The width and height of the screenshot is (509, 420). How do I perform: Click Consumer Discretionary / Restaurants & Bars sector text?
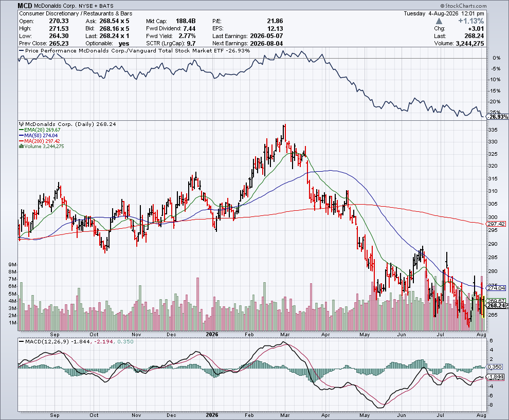coord(76,14)
